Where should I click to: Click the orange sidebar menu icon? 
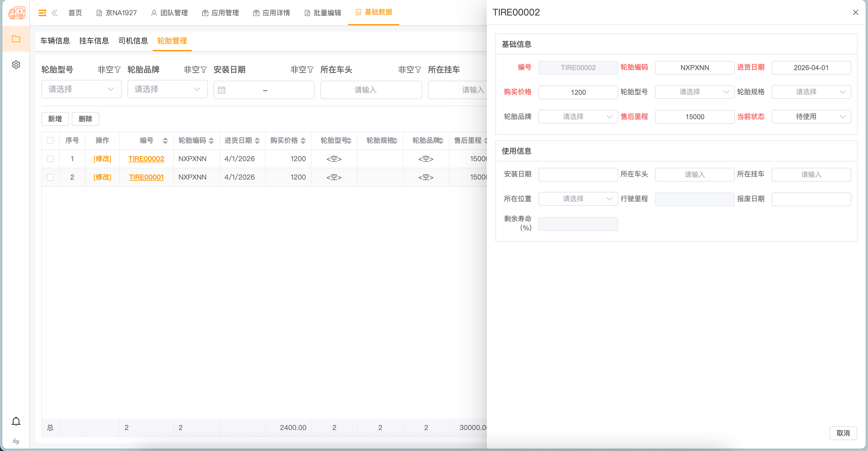(x=42, y=12)
